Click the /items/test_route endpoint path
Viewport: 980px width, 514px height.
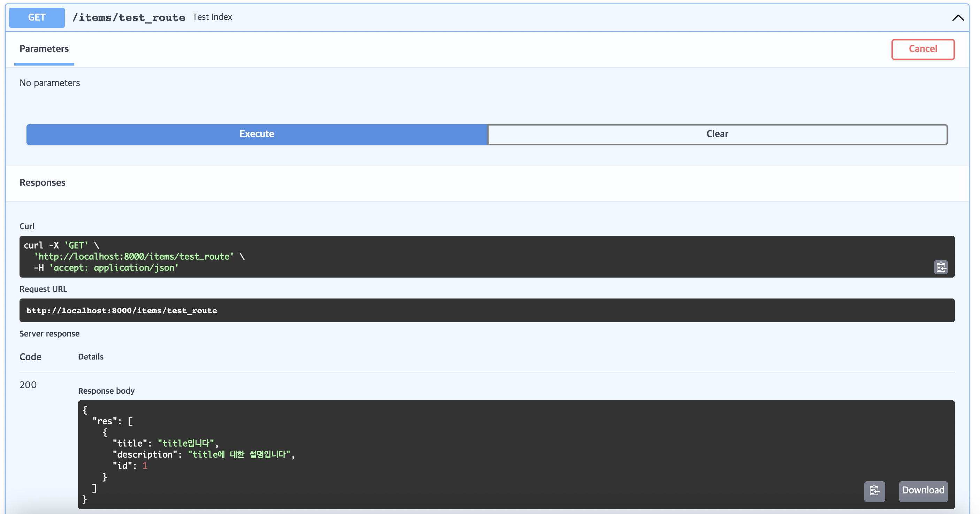point(129,17)
